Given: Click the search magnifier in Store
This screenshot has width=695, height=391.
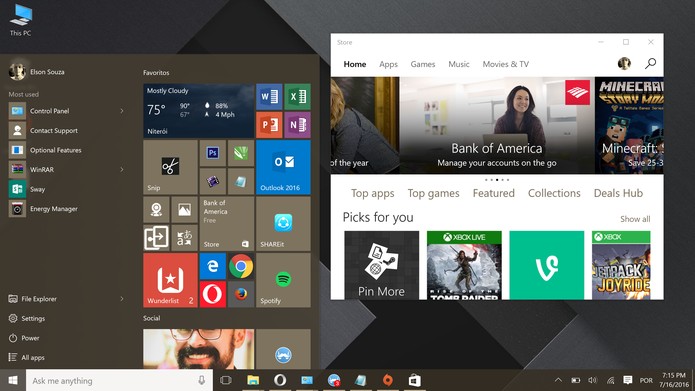Looking at the screenshot, I should pyautogui.click(x=650, y=64).
